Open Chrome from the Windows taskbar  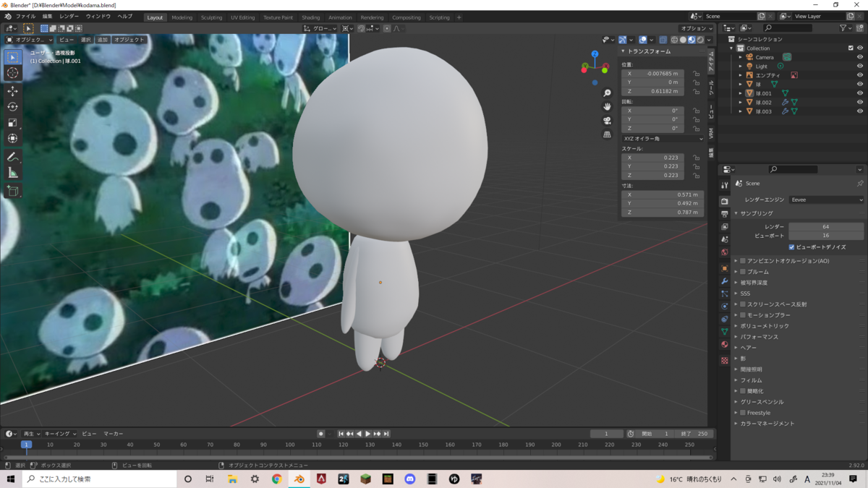[276, 479]
